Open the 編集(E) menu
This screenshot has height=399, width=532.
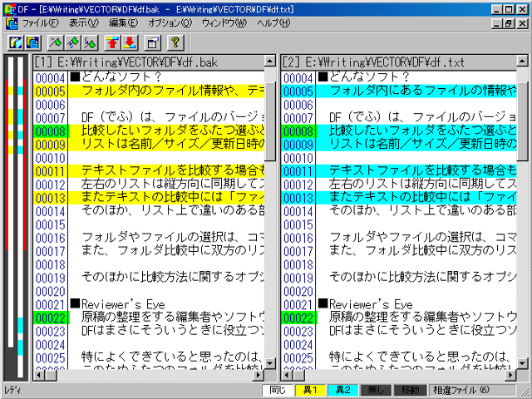point(124,23)
